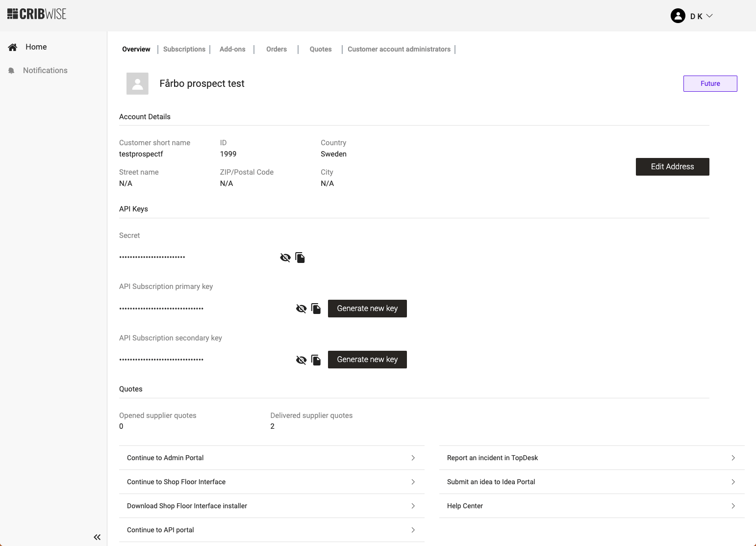Generate new key for primary subscription

[367, 309]
